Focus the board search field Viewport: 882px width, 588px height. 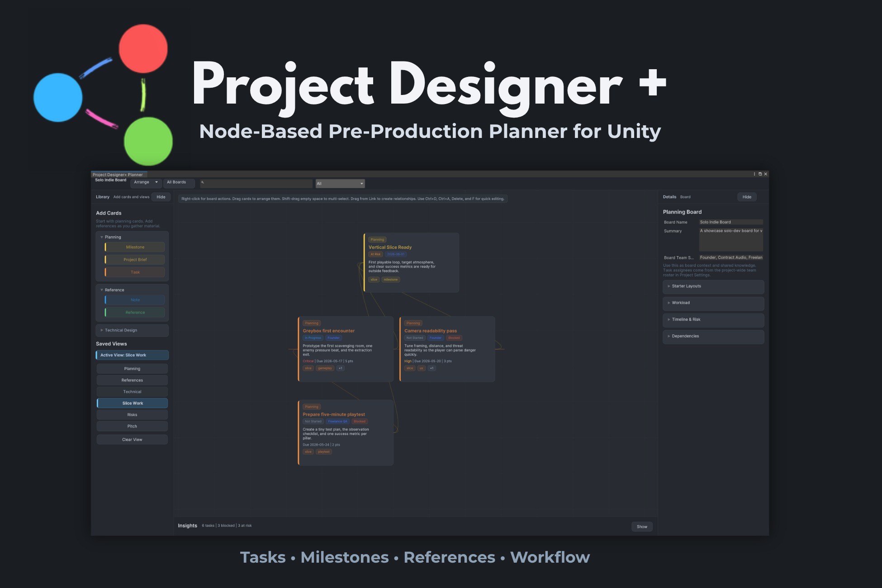(256, 183)
